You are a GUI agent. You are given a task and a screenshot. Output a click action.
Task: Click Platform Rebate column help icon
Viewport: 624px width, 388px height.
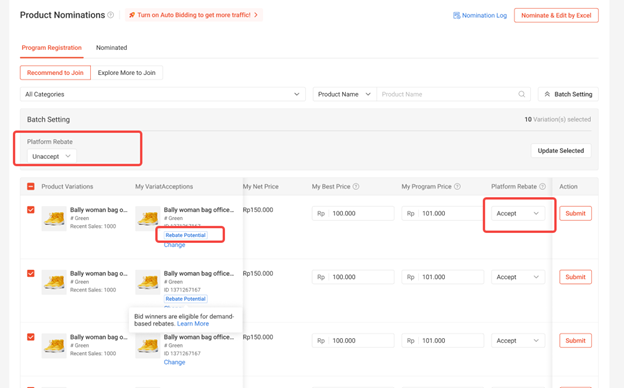pos(542,187)
